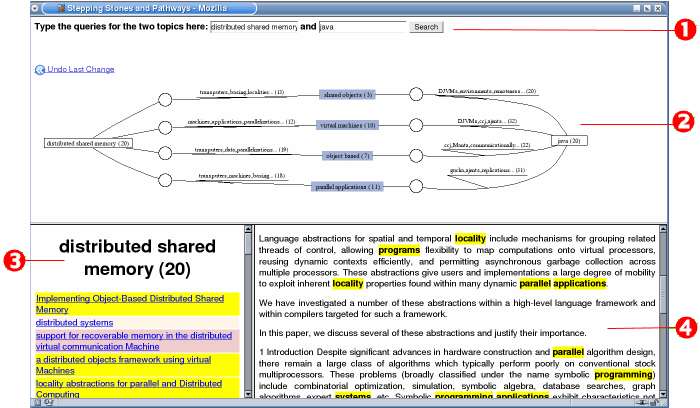Click the 'java (20)' graph node
This screenshot has width=700, height=408.
(569, 141)
